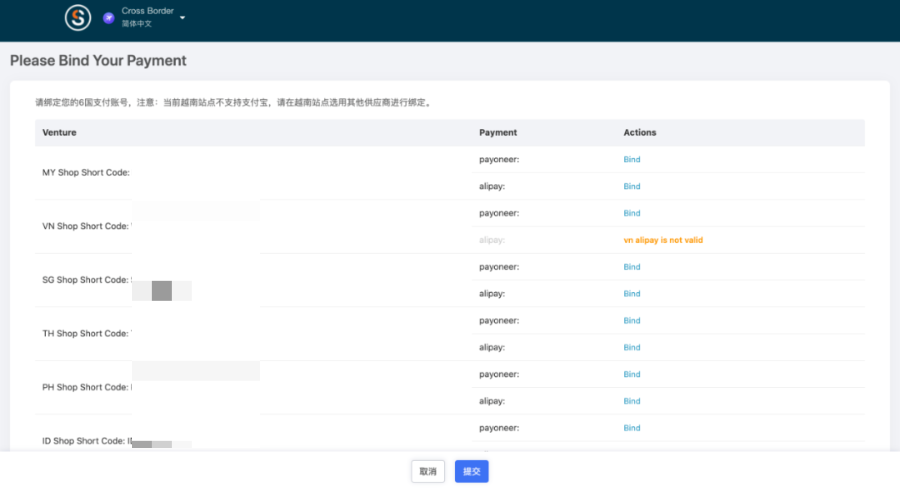Viewport: 900px width, 491px height.
Task: Bind payoneer for TH shop
Action: (x=632, y=320)
